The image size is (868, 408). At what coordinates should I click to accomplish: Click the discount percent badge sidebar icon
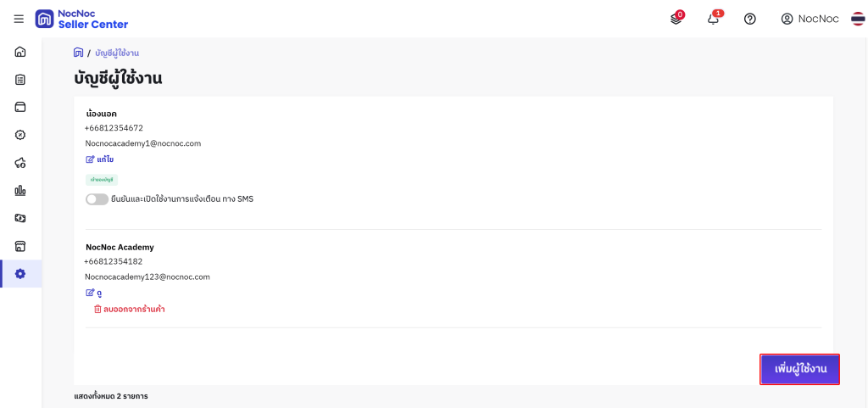click(20, 135)
